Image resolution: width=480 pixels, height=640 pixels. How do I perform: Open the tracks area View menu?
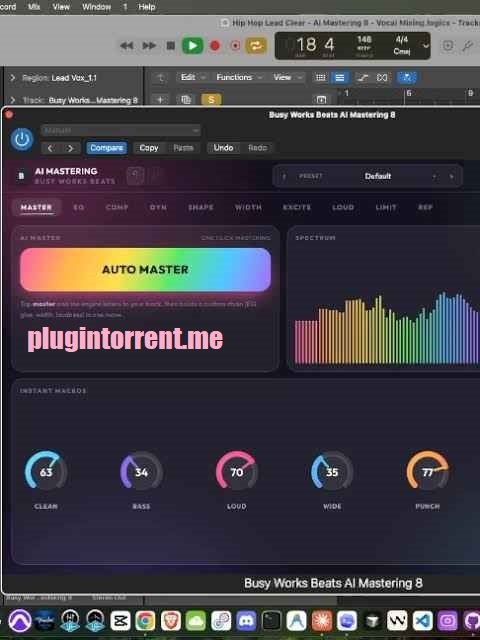point(287,77)
